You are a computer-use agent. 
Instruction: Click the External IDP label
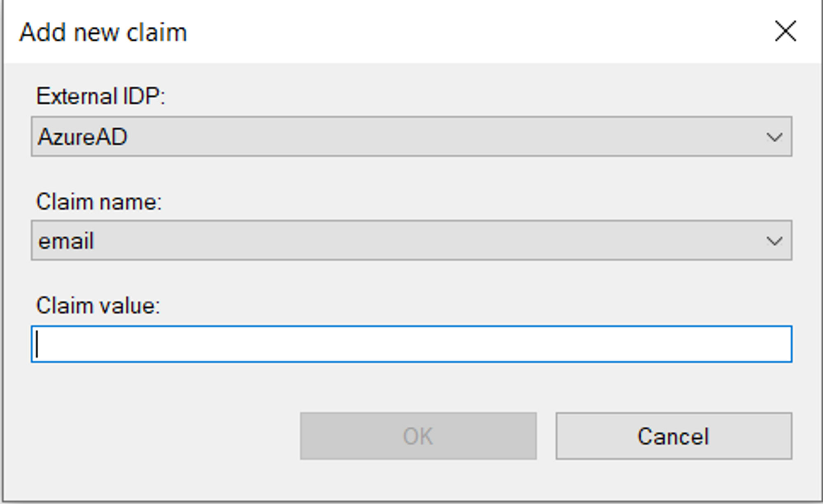coord(101,96)
